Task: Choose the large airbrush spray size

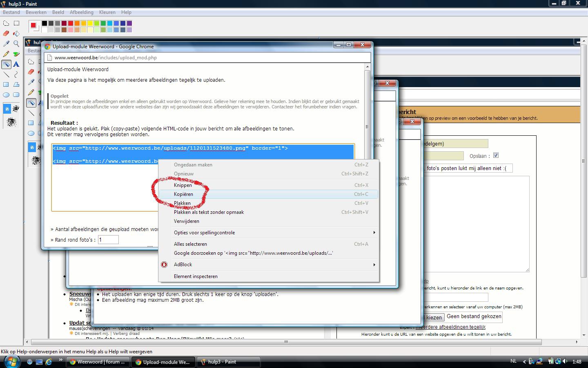Action: pyautogui.click(x=11, y=121)
